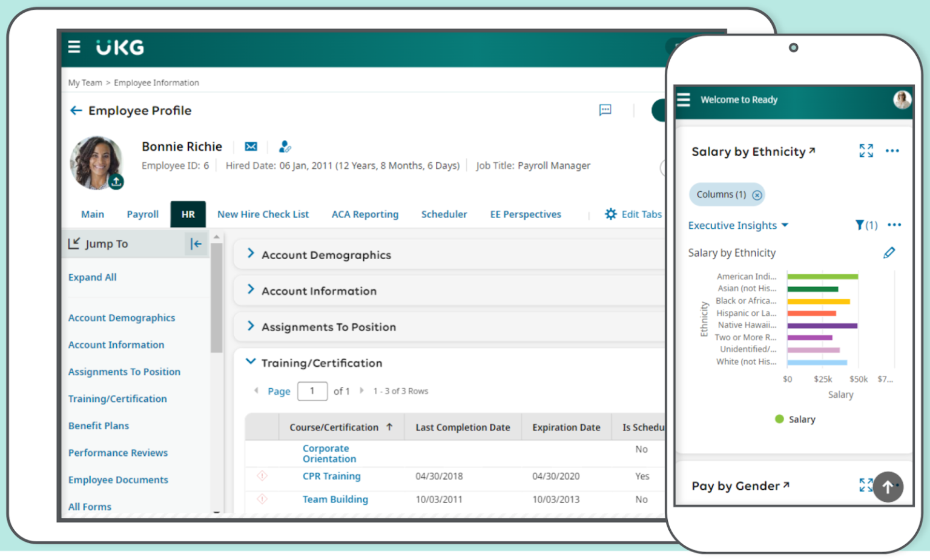Click the employee edit icon next to the envelope
930x560 pixels.
(285, 147)
